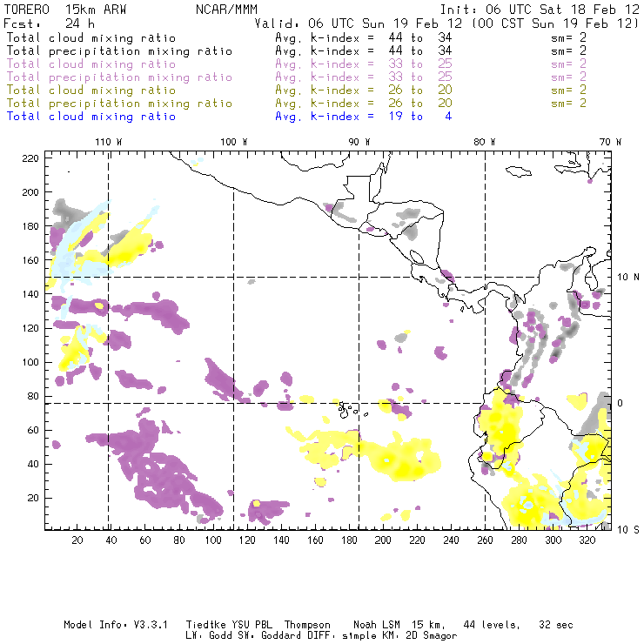Screen dimensions: 644x644
Task: Click "320" on the horizontal axis
Action: [x=587, y=540]
